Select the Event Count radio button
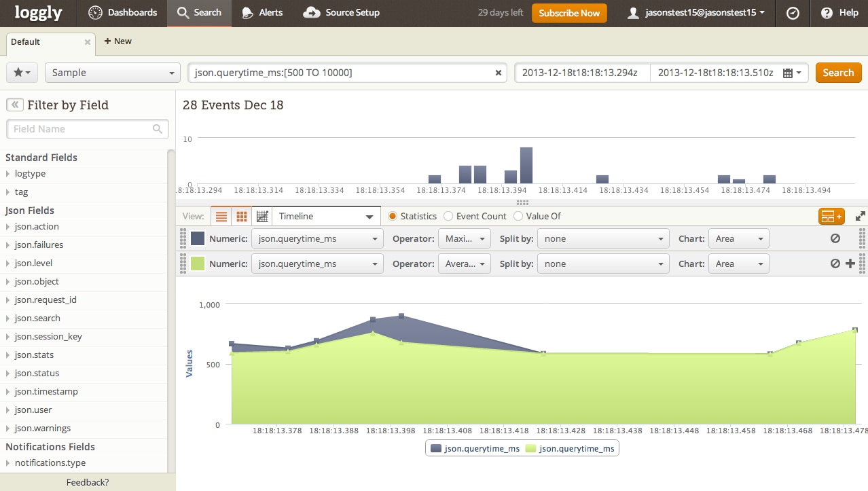Viewport: 868px width, 491px height. pyautogui.click(x=448, y=216)
